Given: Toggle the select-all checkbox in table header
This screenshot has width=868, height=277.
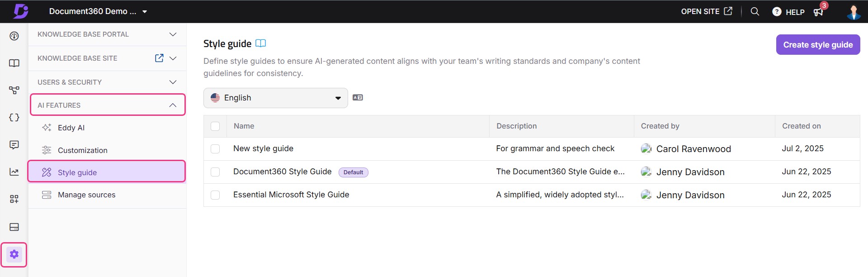Looking at the screenshot, I should point(215,126).
